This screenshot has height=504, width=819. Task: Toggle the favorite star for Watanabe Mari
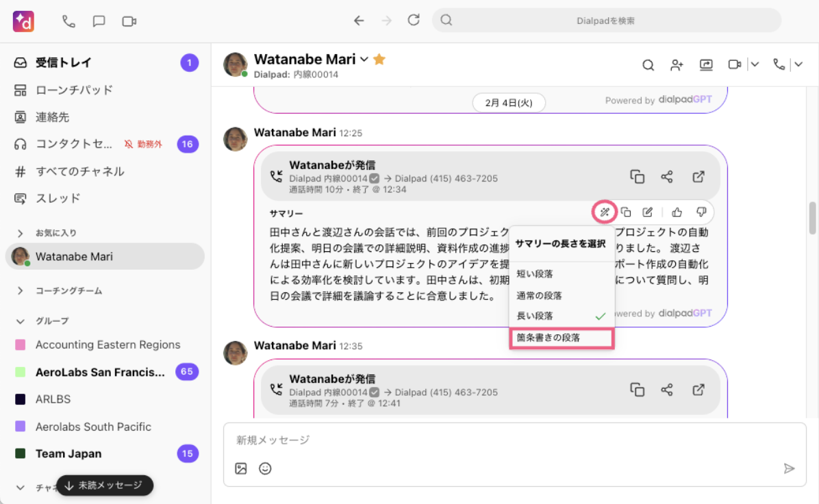tap(380, 60)
